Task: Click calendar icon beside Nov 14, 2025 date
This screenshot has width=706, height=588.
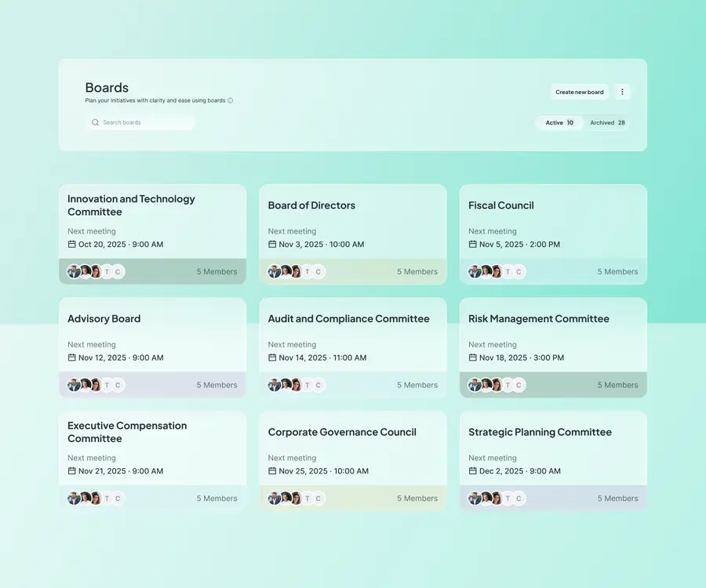Action: click(272, 358)
